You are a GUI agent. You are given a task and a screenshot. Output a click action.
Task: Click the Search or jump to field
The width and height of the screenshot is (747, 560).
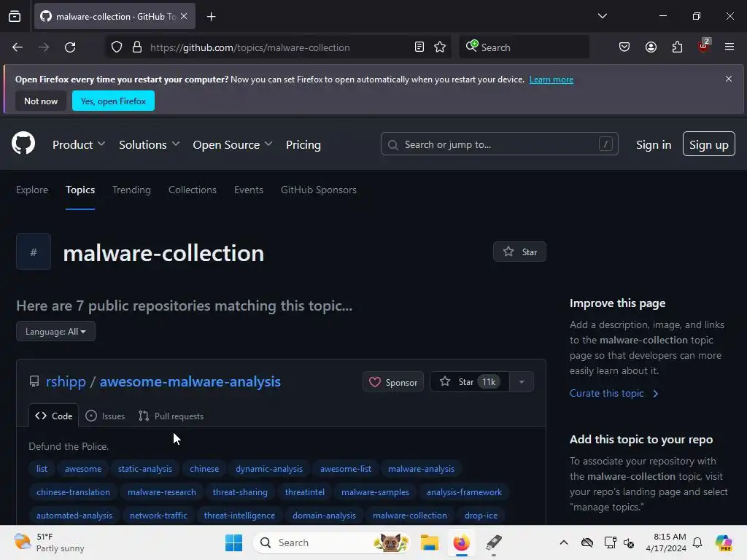coord(499,144)
